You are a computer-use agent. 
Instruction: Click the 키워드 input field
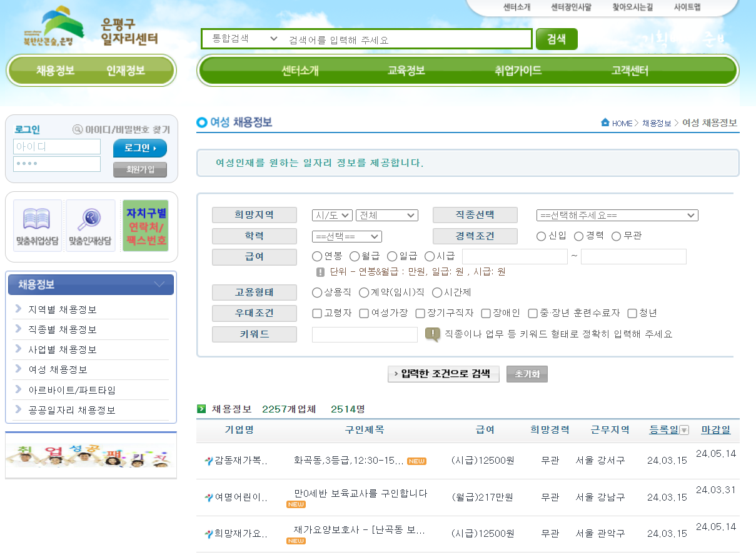pyautogui.click(x=365, y=334)
